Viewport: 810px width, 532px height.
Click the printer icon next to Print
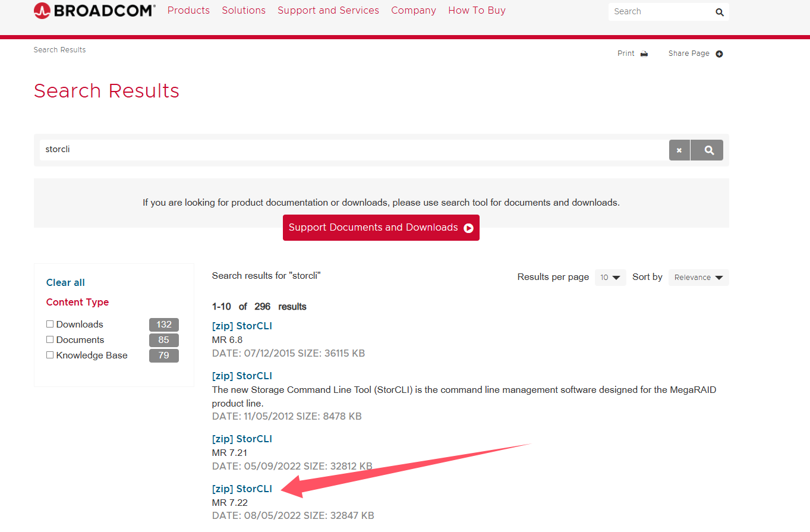(644, 53)
